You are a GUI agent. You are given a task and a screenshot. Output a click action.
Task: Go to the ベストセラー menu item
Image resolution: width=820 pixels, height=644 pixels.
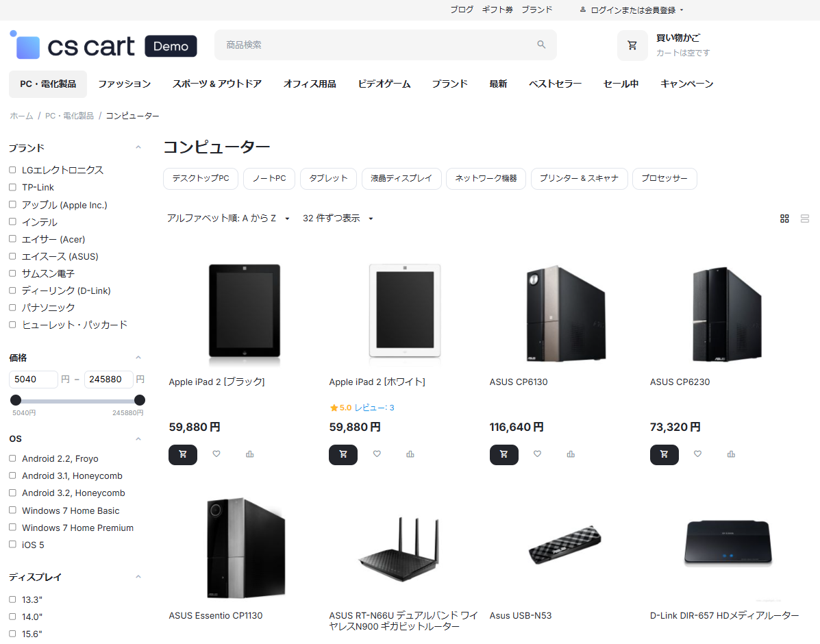555,84
